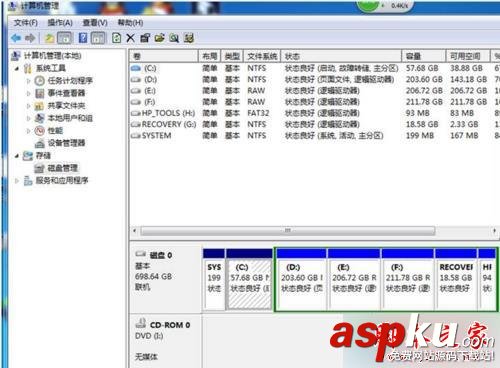Select 事件查看器 in the tree
This screenshot has height=368, width=500.
[x=66, y=93]
